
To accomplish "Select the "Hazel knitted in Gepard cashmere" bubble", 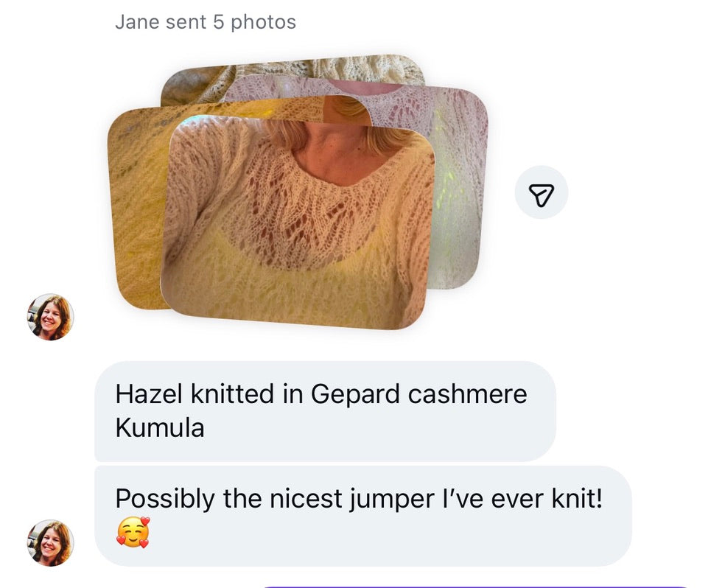I will click(325, 411).
